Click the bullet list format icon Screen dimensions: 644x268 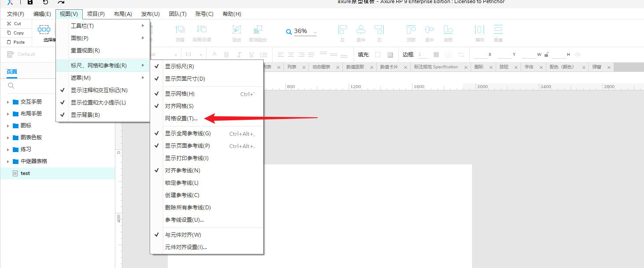click(x=264, y=55)
